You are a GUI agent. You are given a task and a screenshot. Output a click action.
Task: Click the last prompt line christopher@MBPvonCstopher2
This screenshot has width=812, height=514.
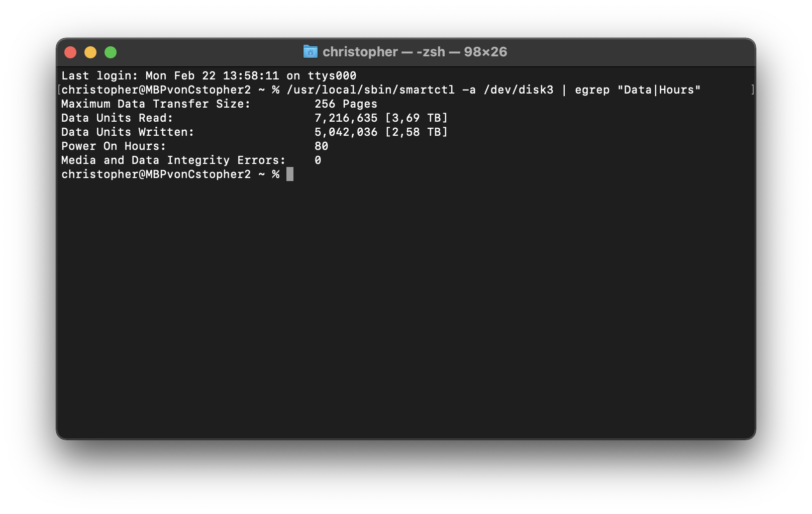pos(156,175)
